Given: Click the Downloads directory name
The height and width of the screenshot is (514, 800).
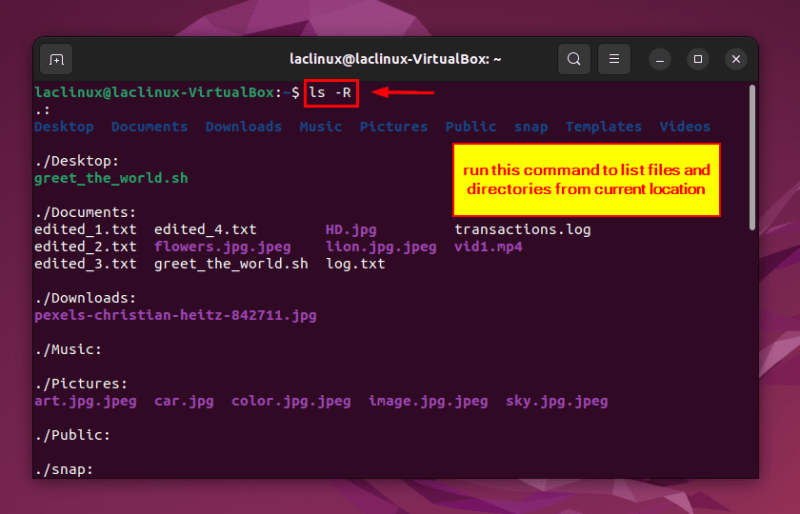Looking at the screenshot, I should pyautogui.click(x=243, y=127).
